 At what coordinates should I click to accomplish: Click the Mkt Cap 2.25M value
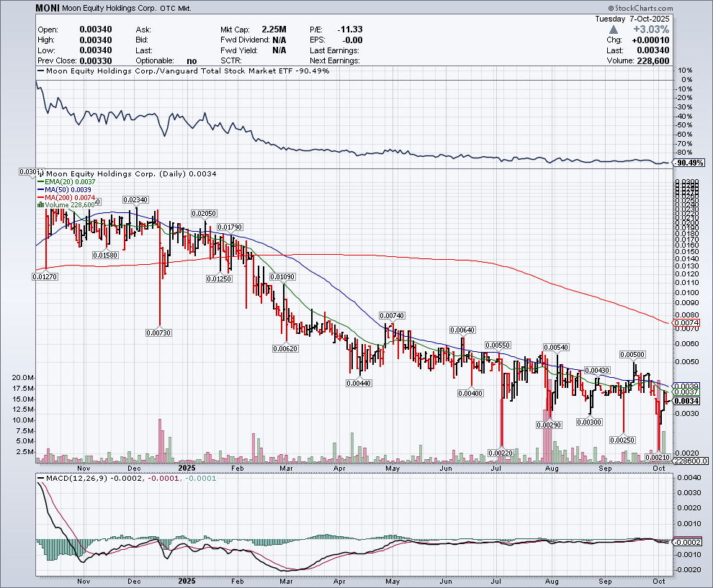[x=274, y=30]
